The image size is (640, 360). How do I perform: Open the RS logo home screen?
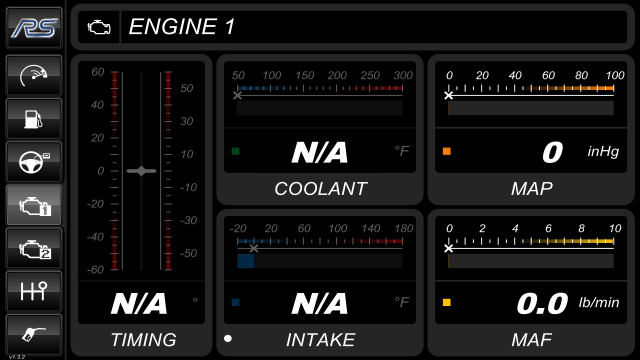tap(34, 28)
